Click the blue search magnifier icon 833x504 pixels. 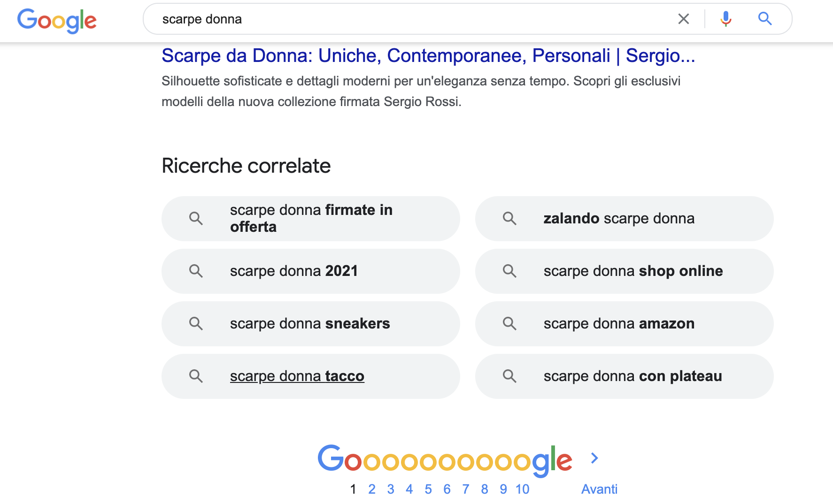coord(765,19)
